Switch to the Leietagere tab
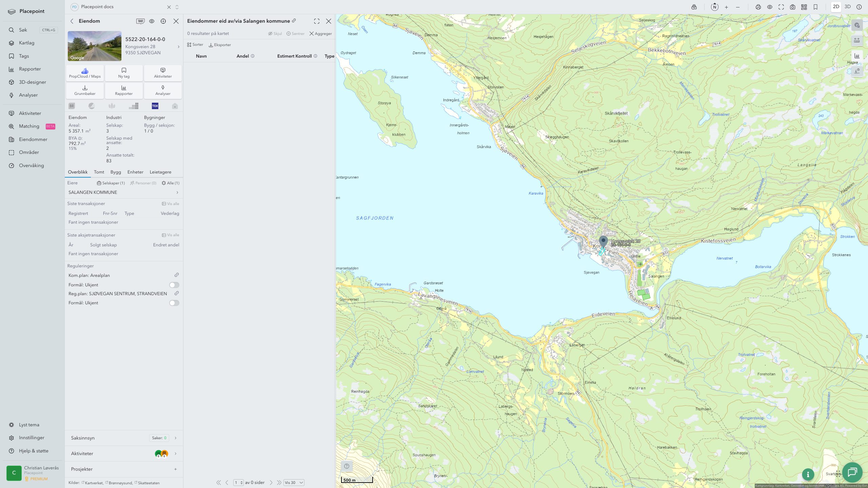The height and width of the screenshot is (488, 868). [160, 172]
